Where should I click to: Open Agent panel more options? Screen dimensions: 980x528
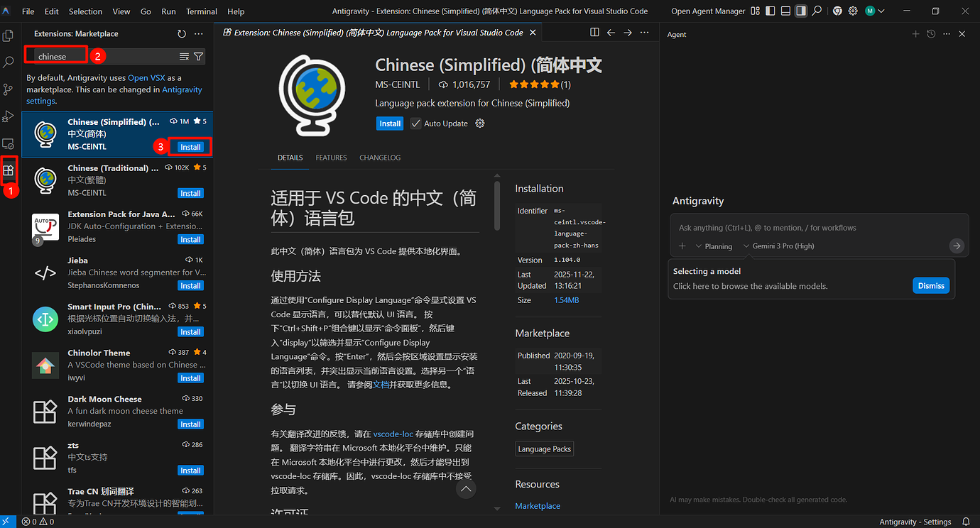(x=946, y=34)
